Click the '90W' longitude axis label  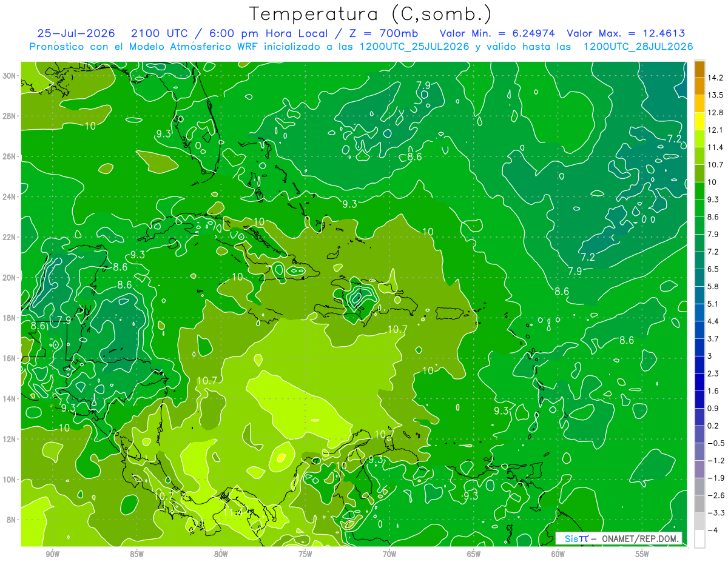pos(52,554)
